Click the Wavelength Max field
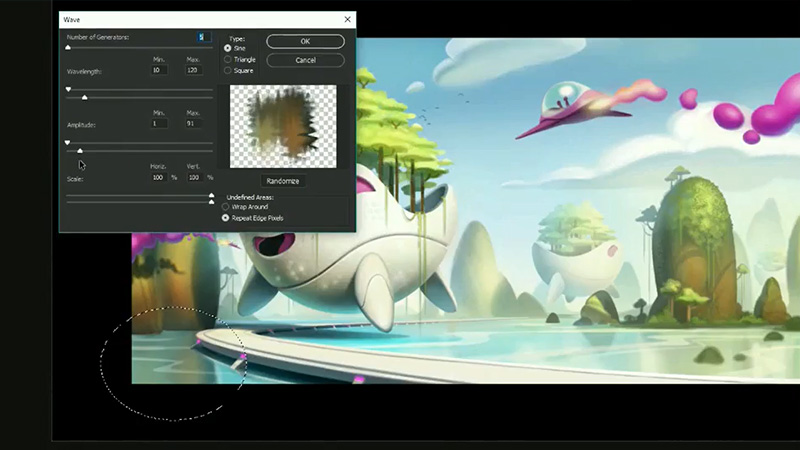 (x=193, y=70)
